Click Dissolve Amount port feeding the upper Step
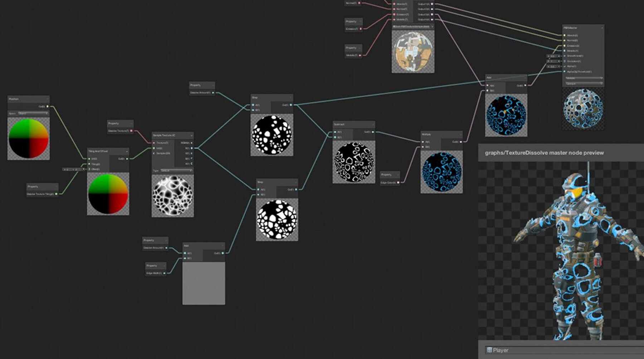Image resolution: width=644 pixels, height=359 pixels. click(x=213, y=93)
